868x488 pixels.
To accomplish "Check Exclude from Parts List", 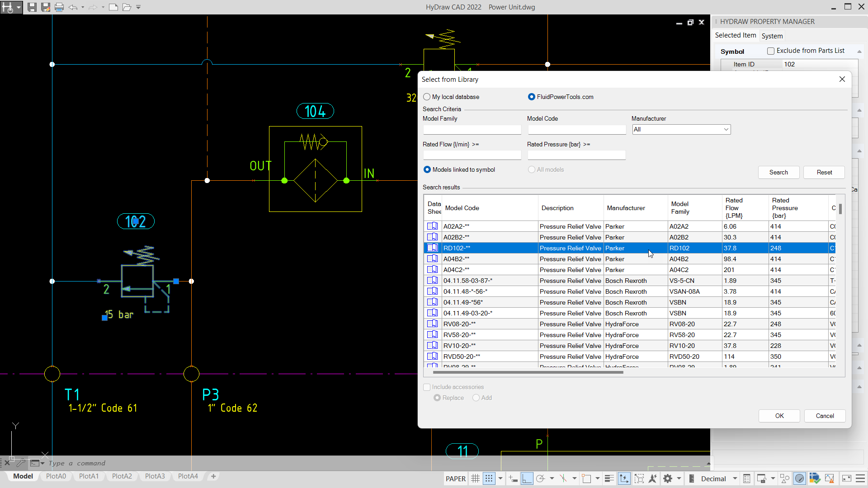I will click(771, 51).
